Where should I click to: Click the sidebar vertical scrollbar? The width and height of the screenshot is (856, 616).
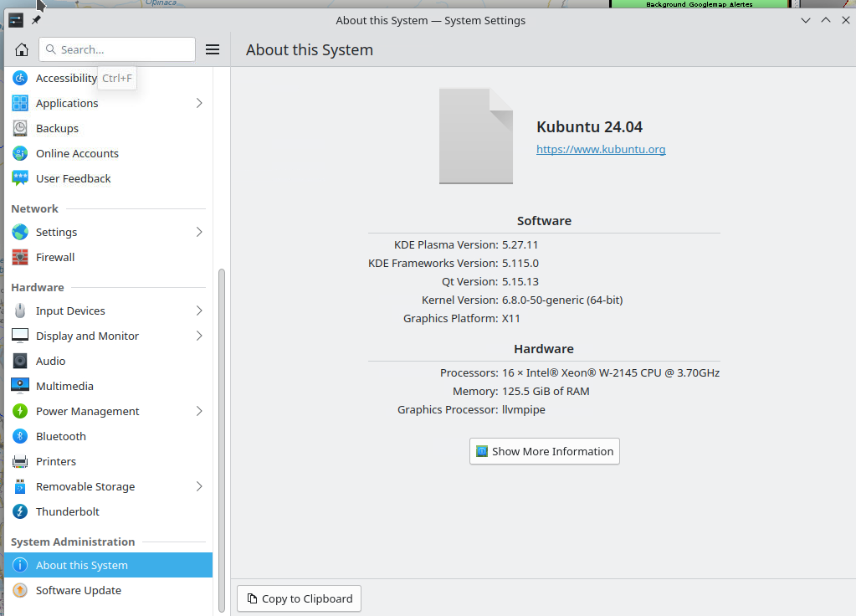(x=222, y=440)
